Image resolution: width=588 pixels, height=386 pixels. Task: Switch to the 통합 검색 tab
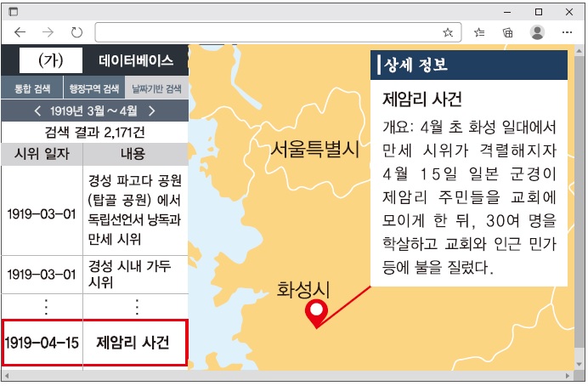click(x=31, y=88)
